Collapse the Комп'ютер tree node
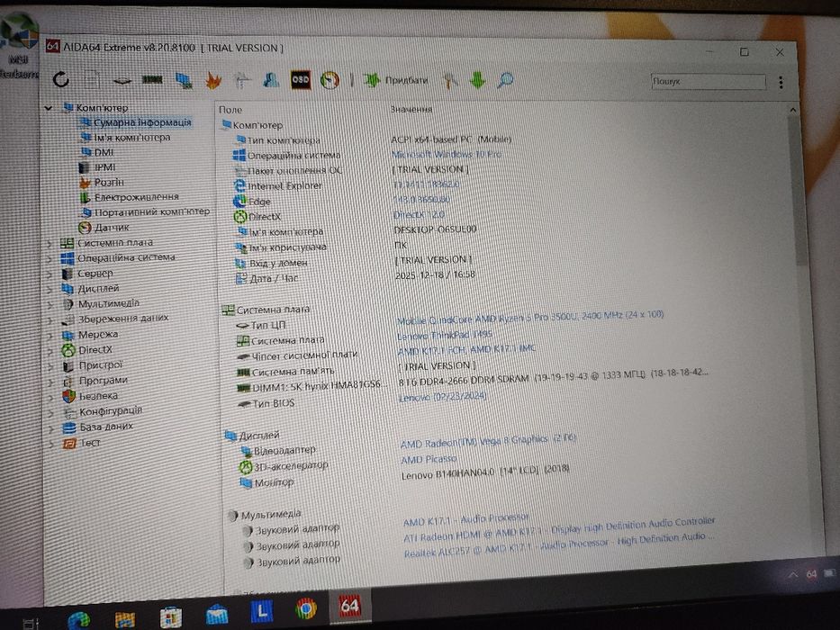The width and height of the screenshot is (840, 630). coord(49,108)
